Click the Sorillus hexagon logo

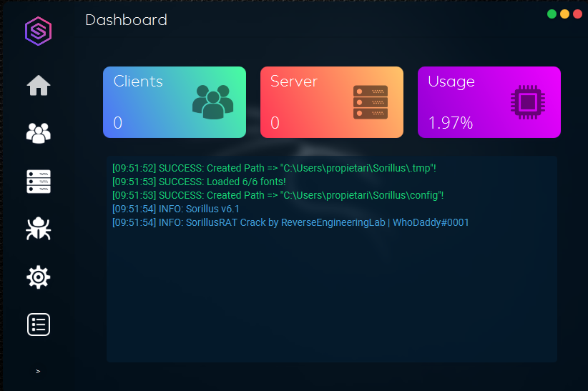(38, 31)
